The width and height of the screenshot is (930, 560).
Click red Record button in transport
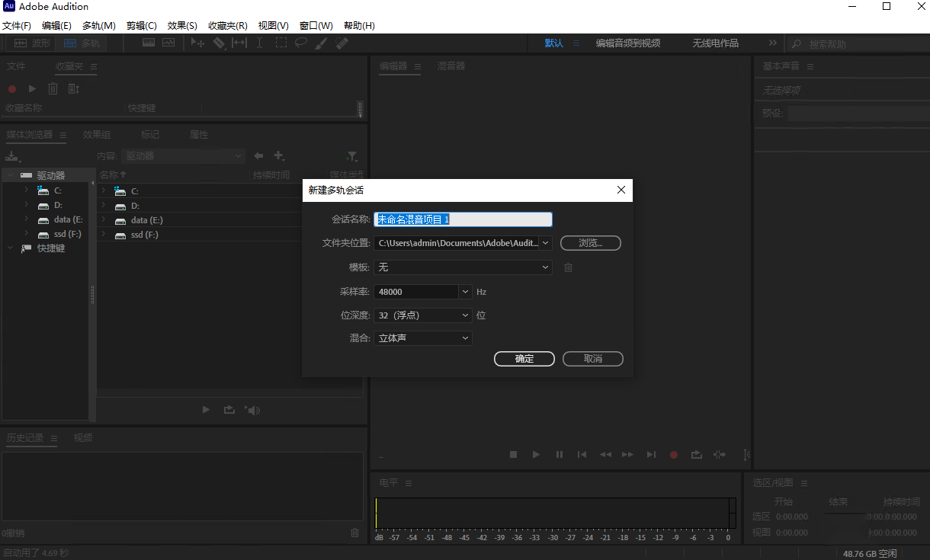click(674, 454)
